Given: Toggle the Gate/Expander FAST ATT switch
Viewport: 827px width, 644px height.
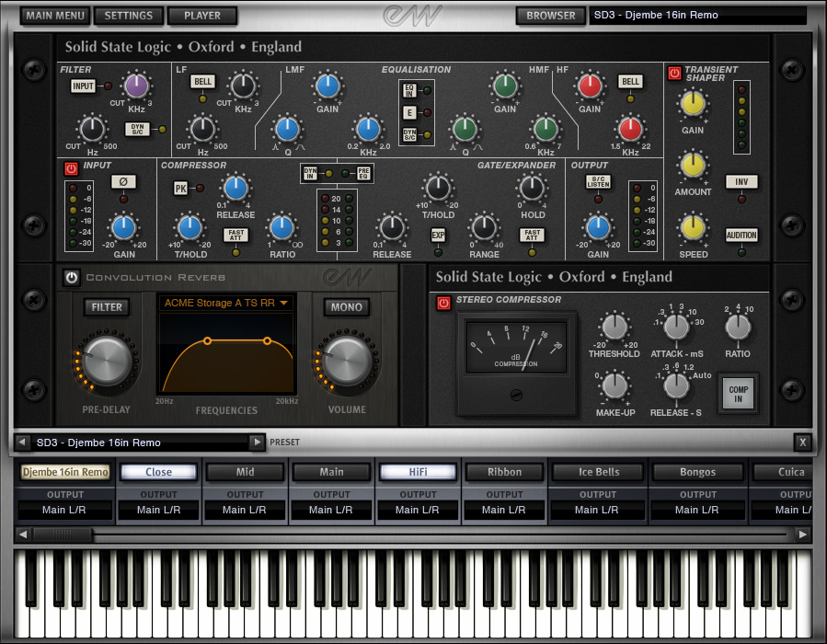Looking at the screenshot, I should click(533, 236).
